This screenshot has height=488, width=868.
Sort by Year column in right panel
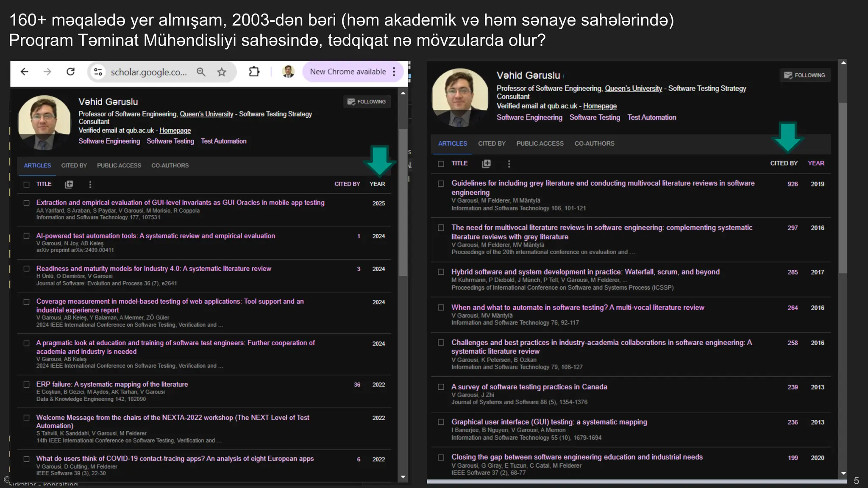point(815,164)
